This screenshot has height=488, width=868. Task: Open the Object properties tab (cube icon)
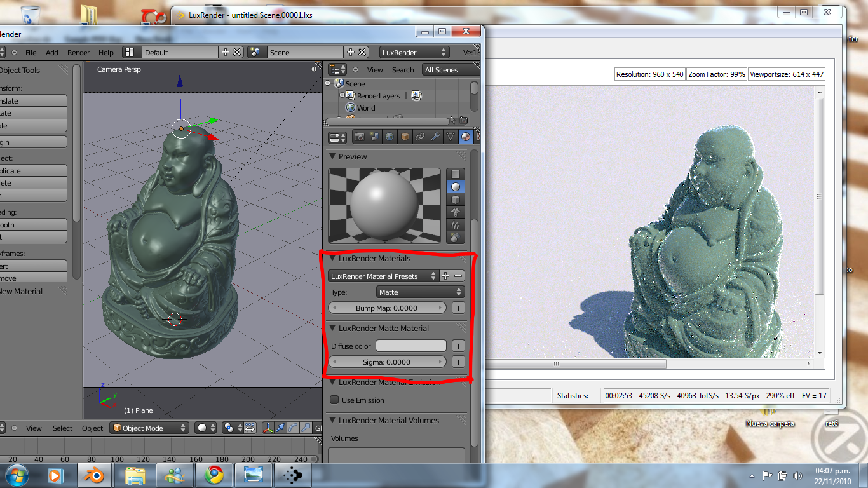tap(405, 137)
